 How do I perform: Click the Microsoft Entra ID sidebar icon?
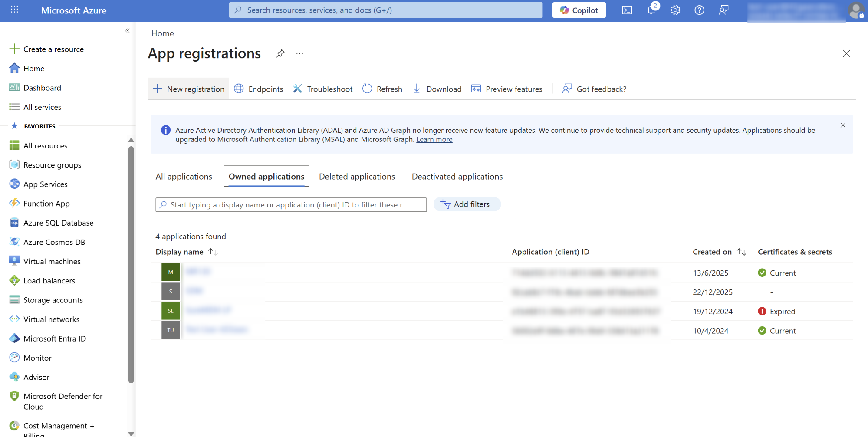(x=14, y=338)
